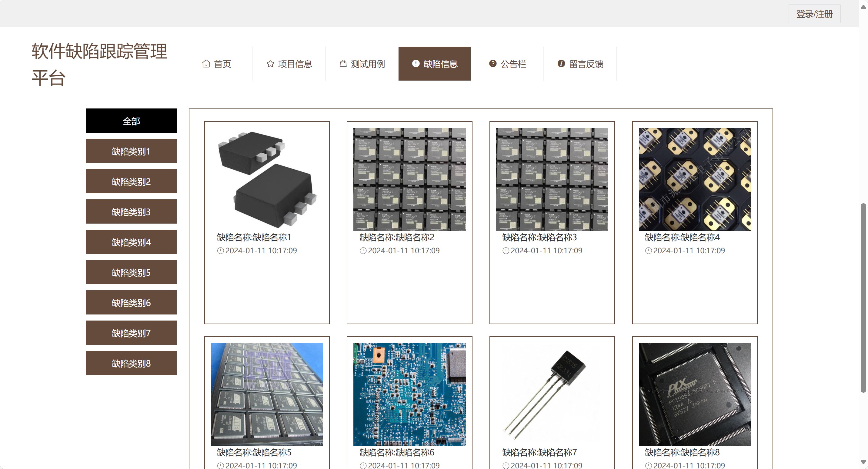Open the 缺陷名称7 transistor thumbnail
The width and height of the screenshot is (868, 469).
pyautogui.click(x=552, y=394)
